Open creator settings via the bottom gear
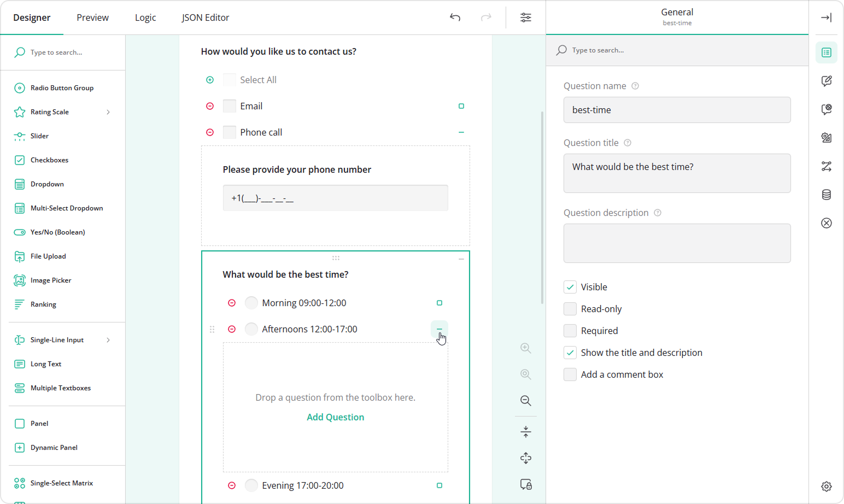Screen dimensions: 844x504 pyautogui.click(x=826, y=486)
